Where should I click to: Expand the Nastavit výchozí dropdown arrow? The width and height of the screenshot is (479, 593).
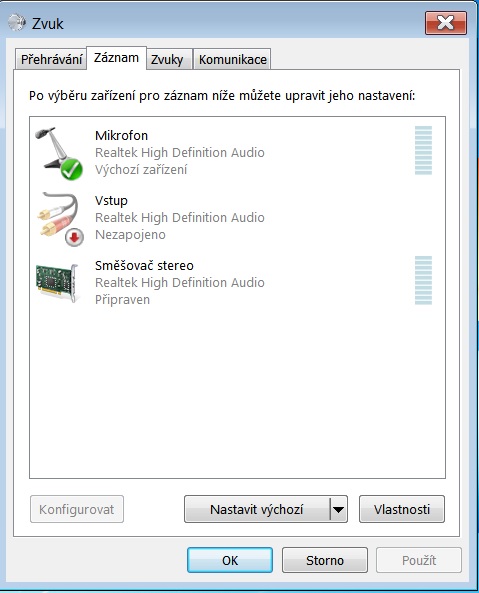coord(339,509)
